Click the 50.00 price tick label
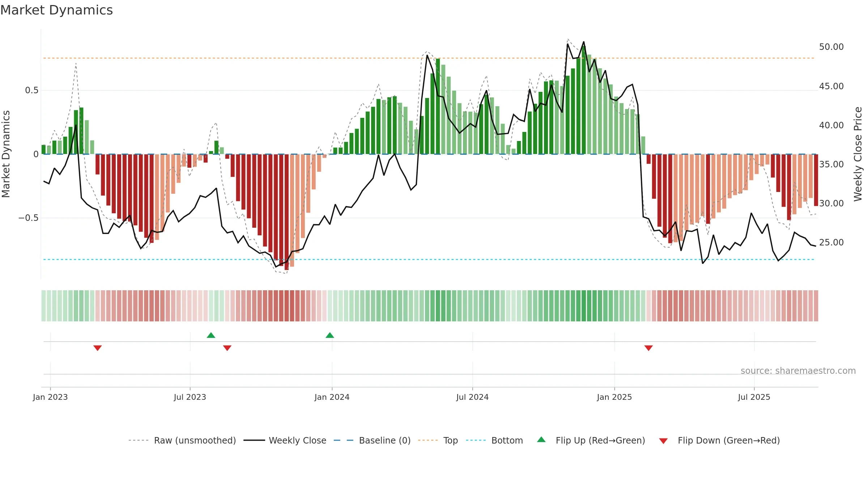This screenshot has height=488, width=868. (831, 47)
